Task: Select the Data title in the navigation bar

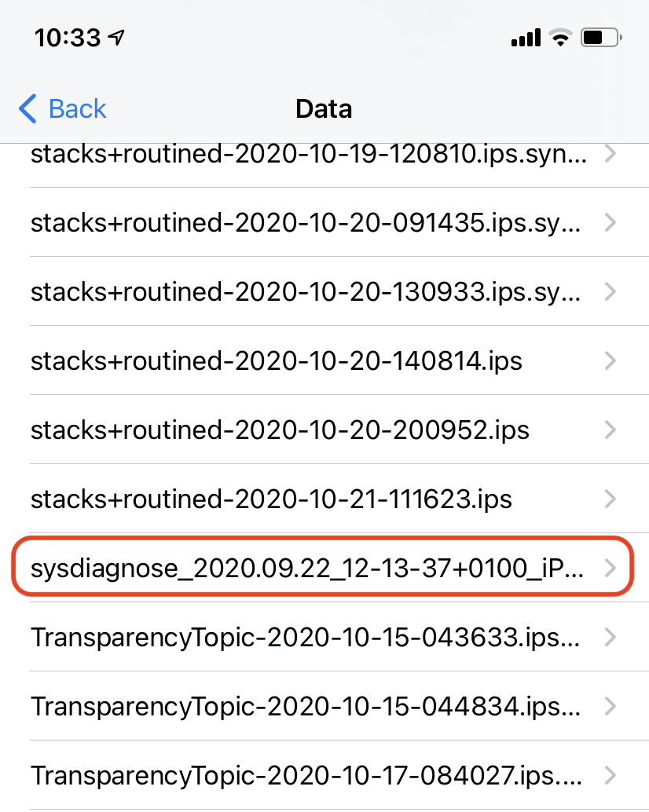Action: pos(324,109)
